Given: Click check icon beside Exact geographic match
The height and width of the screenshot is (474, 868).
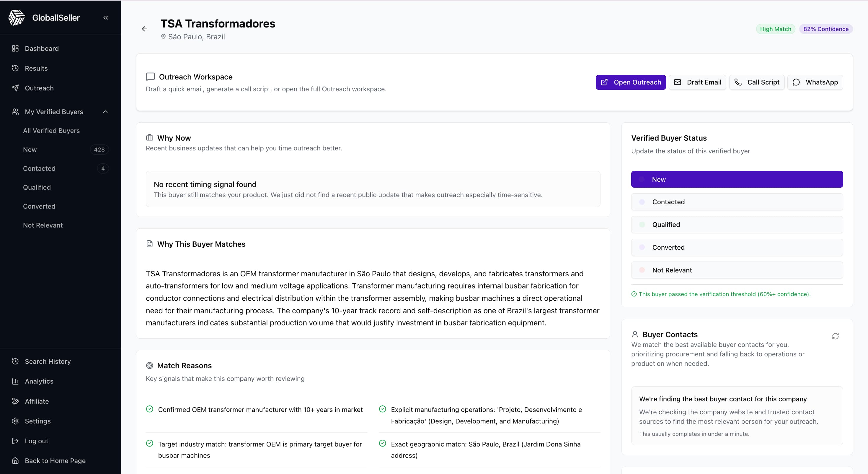Looking at the screenshot, I should click(382, 444).
